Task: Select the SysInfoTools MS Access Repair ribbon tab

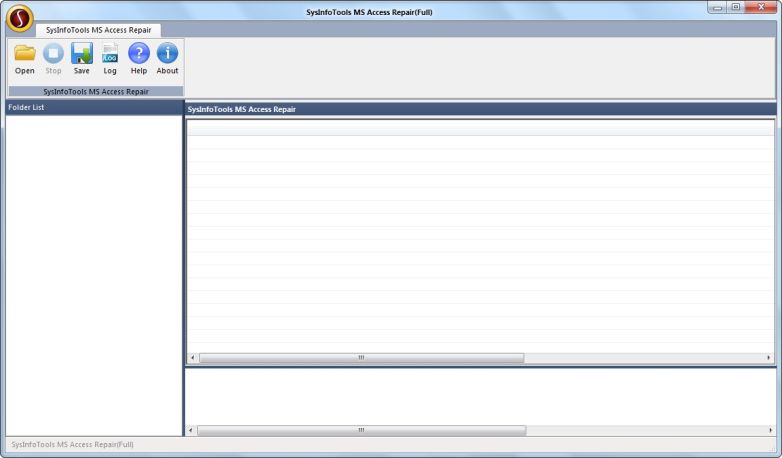Action: pyautogui.click(x=98, y=30)
